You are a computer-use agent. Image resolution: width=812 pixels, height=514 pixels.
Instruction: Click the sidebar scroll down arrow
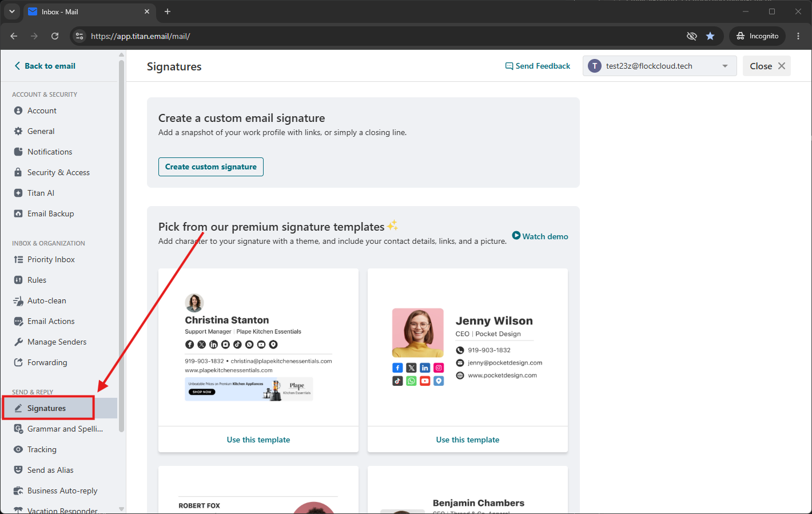pos(121,509)
